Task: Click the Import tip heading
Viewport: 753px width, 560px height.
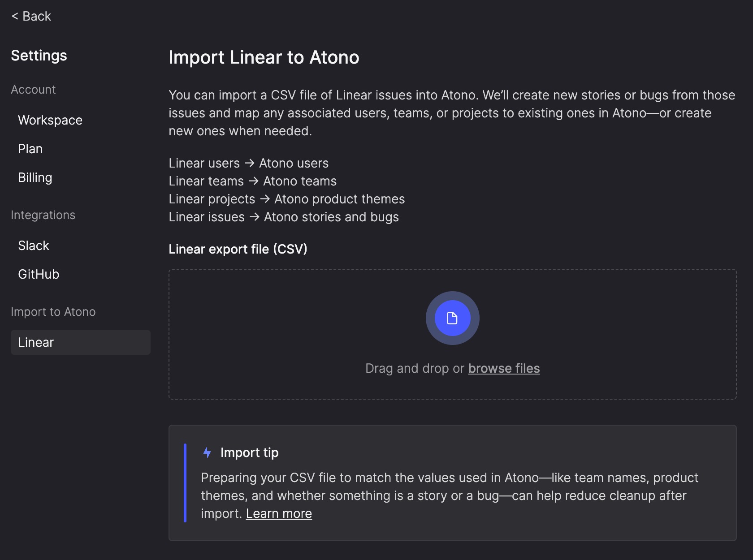Action: 250,452
